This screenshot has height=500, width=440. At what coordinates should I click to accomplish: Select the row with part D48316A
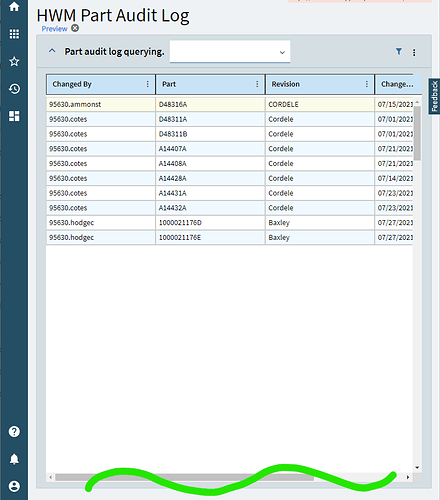point(230,104)
